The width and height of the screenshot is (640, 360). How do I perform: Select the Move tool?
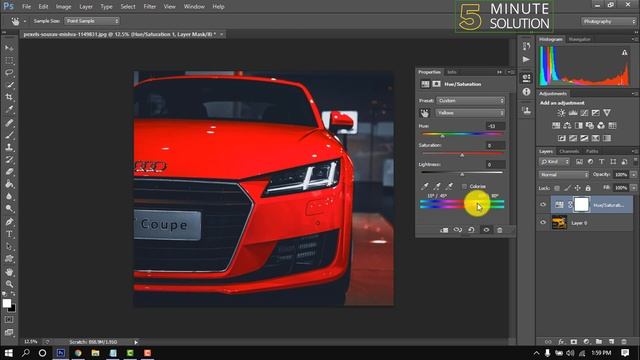[x=9, y=48]
